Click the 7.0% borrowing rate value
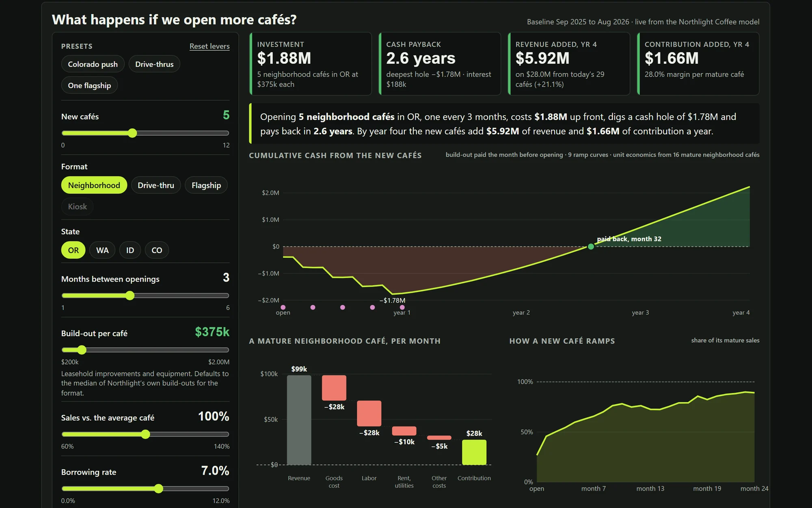The image size is (812, 508). [215, 471]
